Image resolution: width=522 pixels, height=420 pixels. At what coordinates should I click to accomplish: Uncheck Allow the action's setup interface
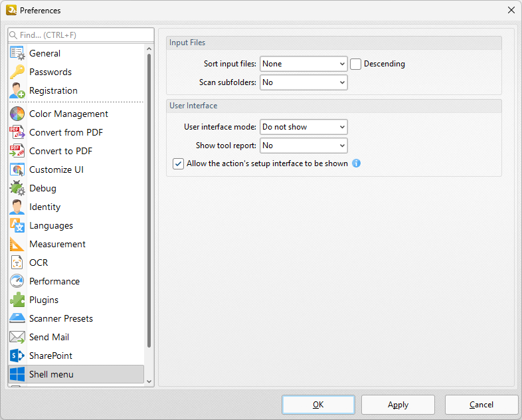pyautogui.click(x=178, y=163)
